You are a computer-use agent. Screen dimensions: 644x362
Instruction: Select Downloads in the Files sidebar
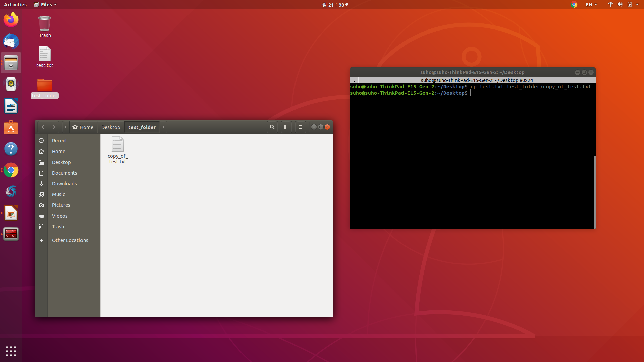(64, 184)
